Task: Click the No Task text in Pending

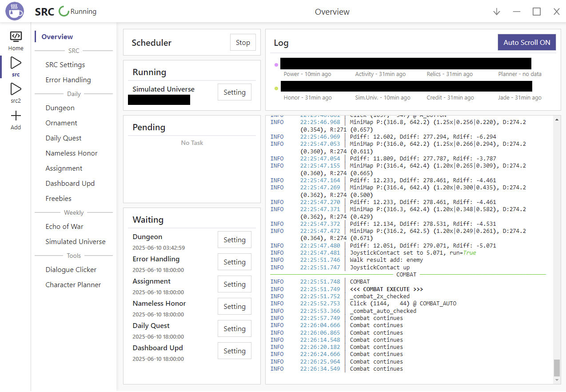Action: coord(192,143)
